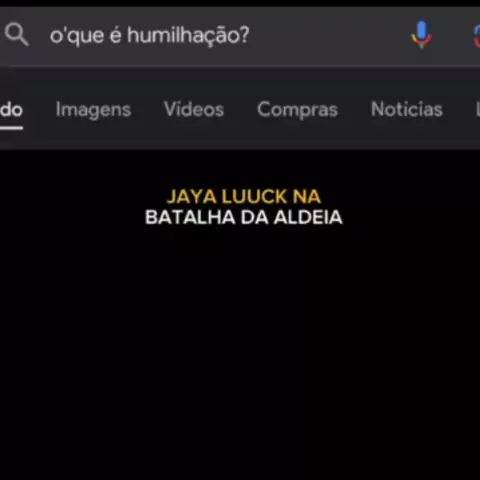Switch to the Imagens tab
The image size is (480, 480).
(93, 110)
